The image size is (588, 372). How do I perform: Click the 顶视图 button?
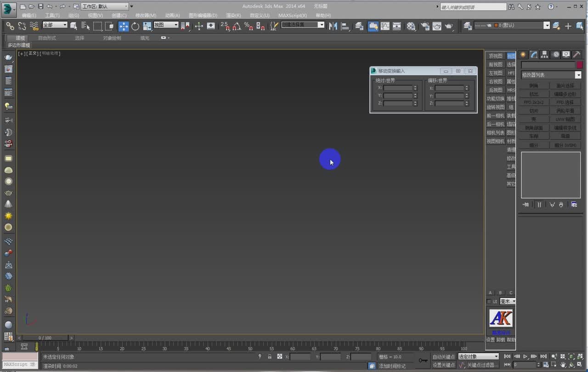coord(496,56)
